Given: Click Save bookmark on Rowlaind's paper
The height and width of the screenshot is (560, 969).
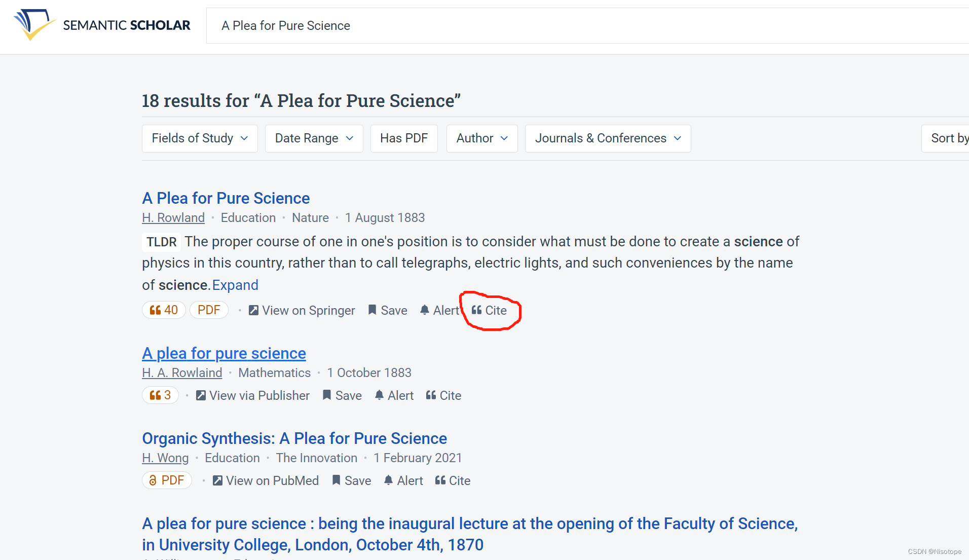Looking at the screenshot, I should (327, 395).
